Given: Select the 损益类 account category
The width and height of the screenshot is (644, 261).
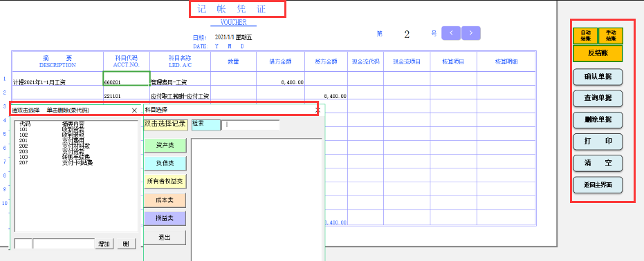Looking at the screenshot, I should pos(165,218).
